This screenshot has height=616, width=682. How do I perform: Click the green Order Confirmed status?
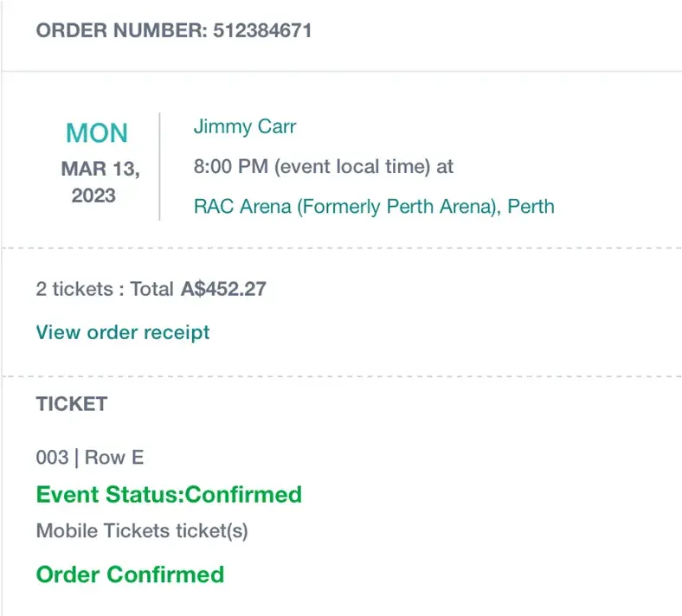tap(130, 574)
